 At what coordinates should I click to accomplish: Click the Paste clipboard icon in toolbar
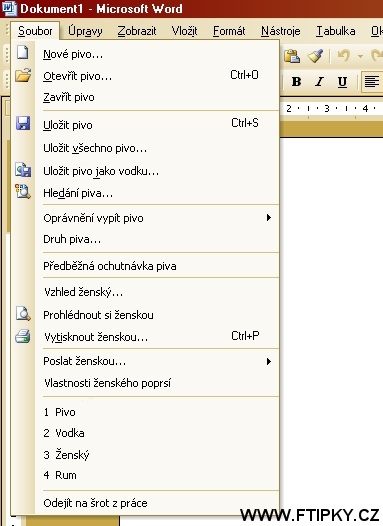[x=292, y=56]
